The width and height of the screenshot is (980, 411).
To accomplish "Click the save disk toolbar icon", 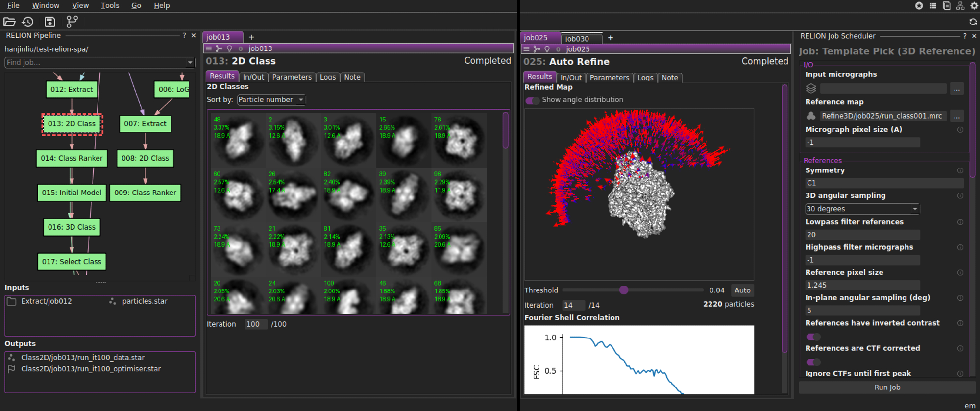I will (49, 22).
